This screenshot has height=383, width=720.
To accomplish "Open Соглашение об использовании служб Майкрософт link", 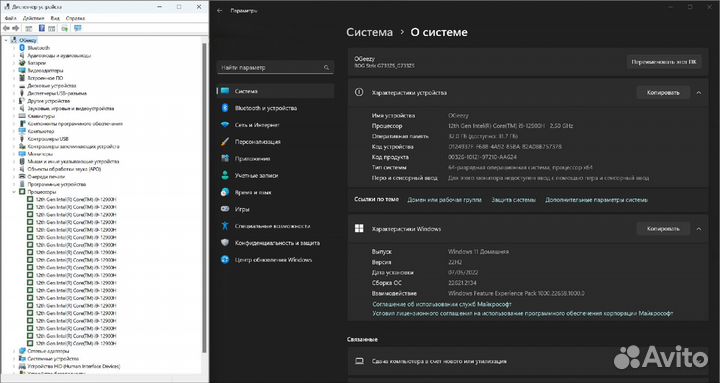I will [x=442, y=304].
